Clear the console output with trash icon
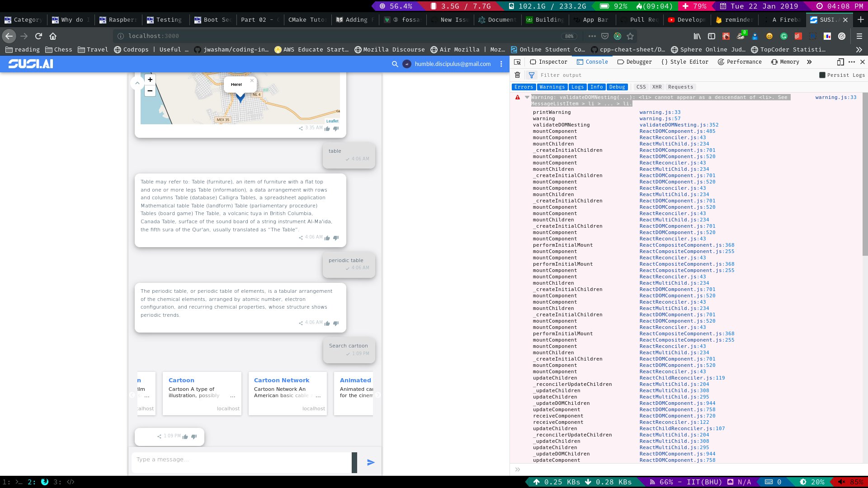 [x=517, y=75]
